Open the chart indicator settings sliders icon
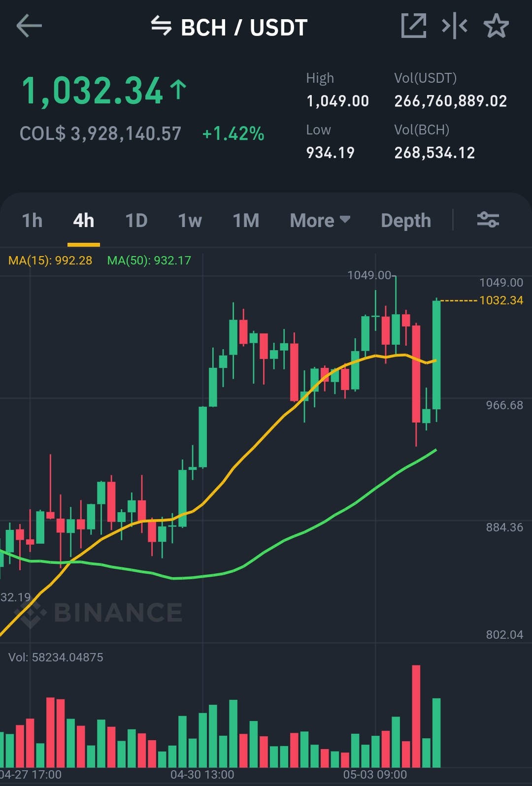The width and height of the screenshot is (532, 786). (x=488, y=220)
